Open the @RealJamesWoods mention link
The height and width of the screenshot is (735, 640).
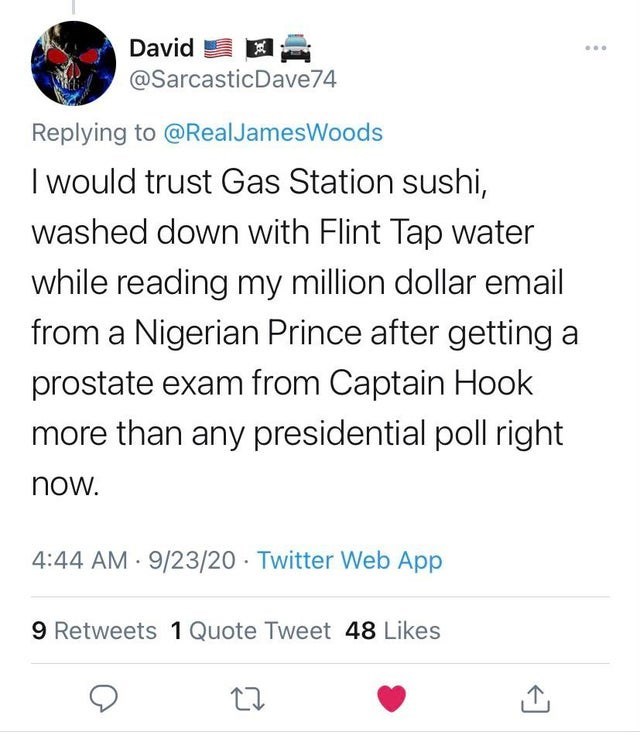[x=270, y=132]
